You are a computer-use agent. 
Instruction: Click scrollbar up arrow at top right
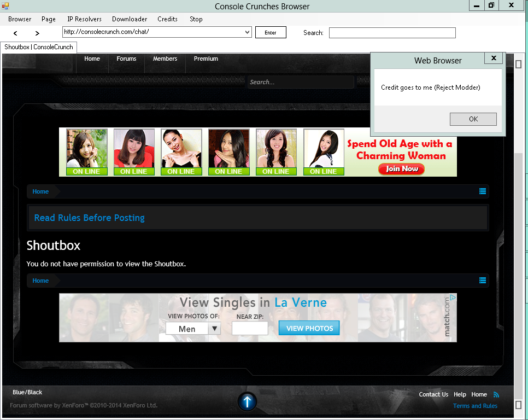tap(519, 64)
